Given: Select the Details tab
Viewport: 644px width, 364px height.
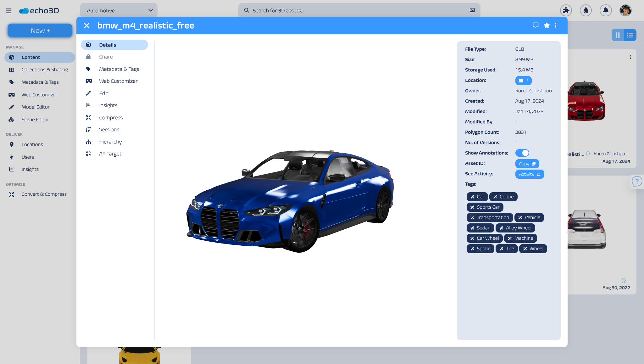Looking at the screenshot, I should point(114,45).
